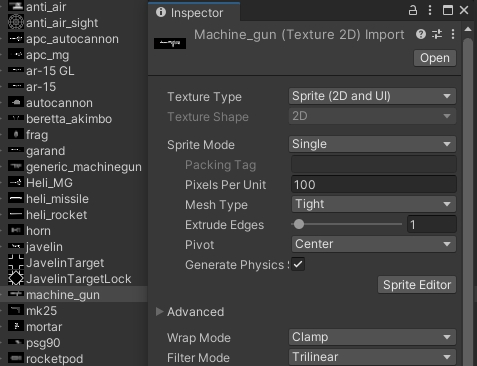This screenshot has width=477, height=366.
Task: Toggle the Generate Physics Shape checkbox
Action: point(298,265)
